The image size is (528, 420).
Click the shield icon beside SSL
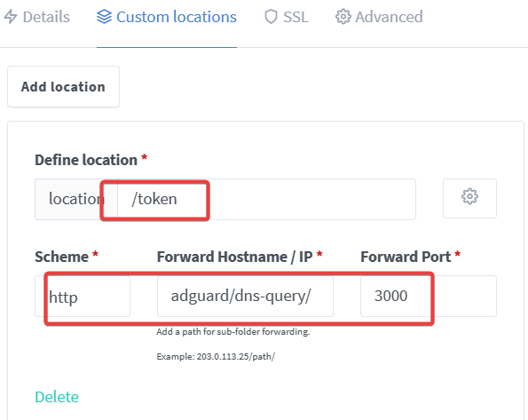click(x=271, y=17)
